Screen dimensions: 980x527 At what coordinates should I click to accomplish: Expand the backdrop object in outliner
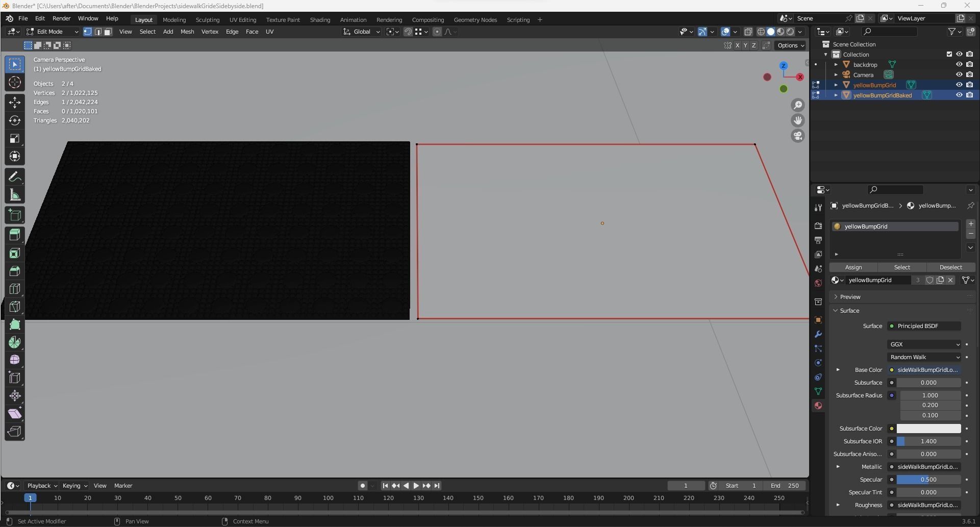[x=836, y=65]
